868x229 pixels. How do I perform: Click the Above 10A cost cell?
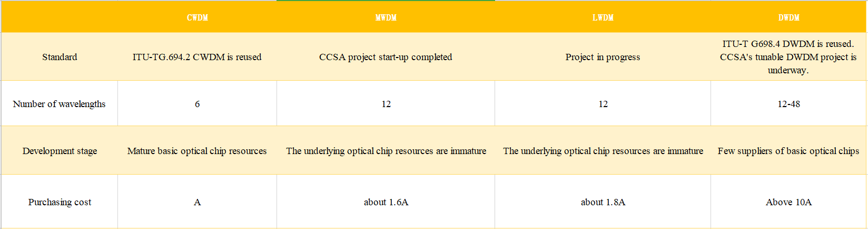point(788,202)
